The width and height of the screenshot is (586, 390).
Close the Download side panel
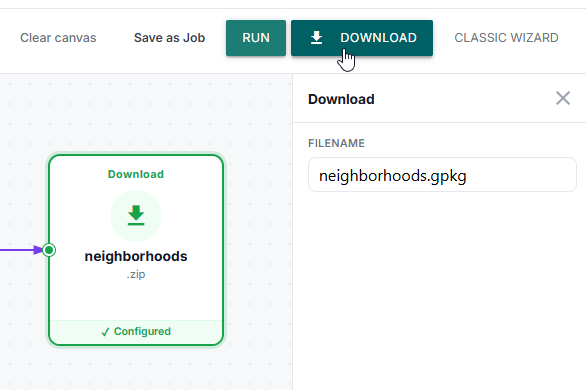point(563,99)
